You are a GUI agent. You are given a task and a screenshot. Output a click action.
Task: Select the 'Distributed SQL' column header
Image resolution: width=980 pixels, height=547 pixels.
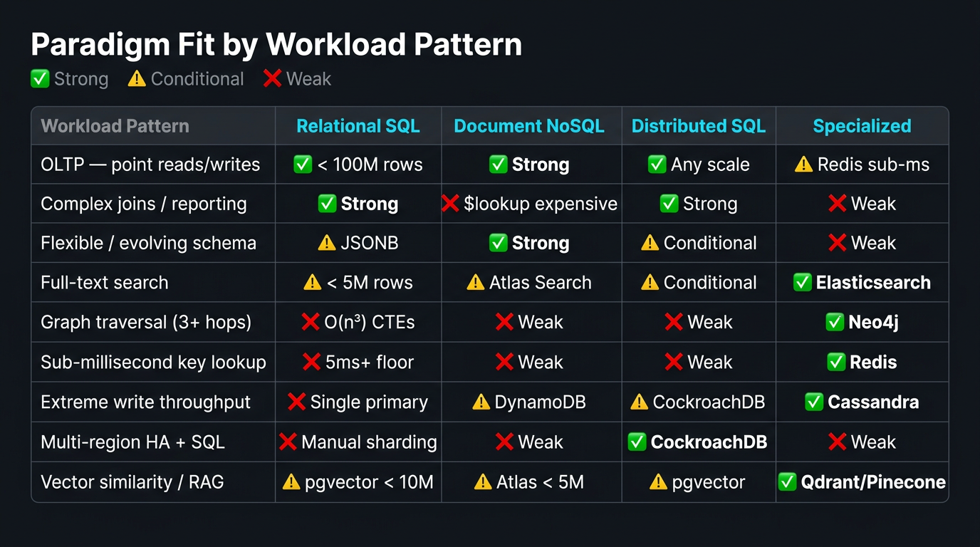click(699, 126)
